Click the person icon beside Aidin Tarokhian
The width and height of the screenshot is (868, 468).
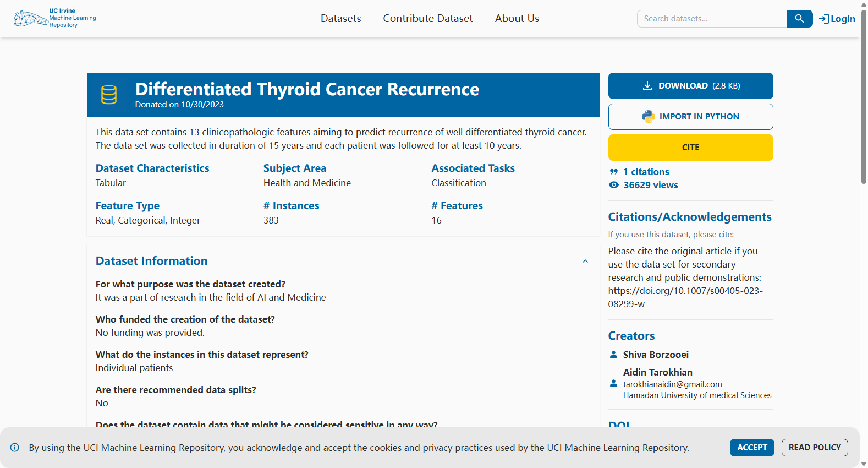coord(614,383)
